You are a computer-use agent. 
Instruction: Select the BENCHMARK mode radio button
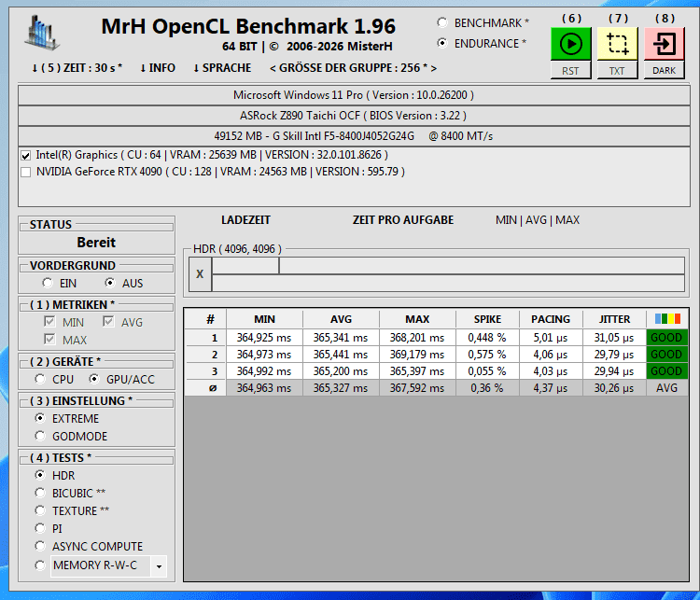tap(442, 22)
